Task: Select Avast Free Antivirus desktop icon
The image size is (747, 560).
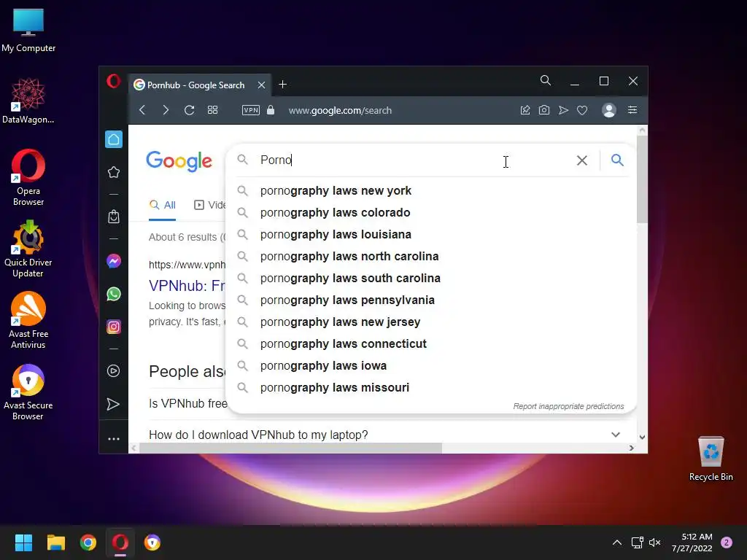Action: [28, 321]
